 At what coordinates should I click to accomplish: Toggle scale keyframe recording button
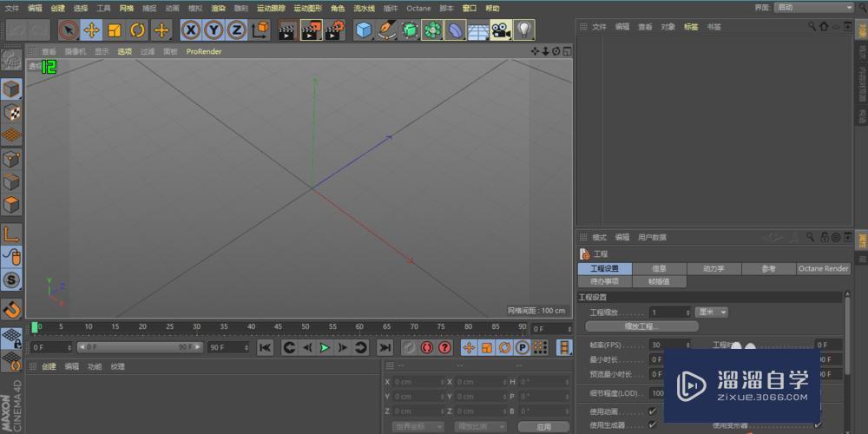click(x=487, y=348)
